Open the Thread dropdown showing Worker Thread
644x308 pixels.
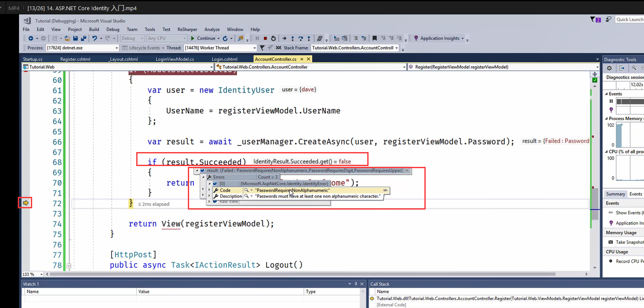(x=220, y=48)
